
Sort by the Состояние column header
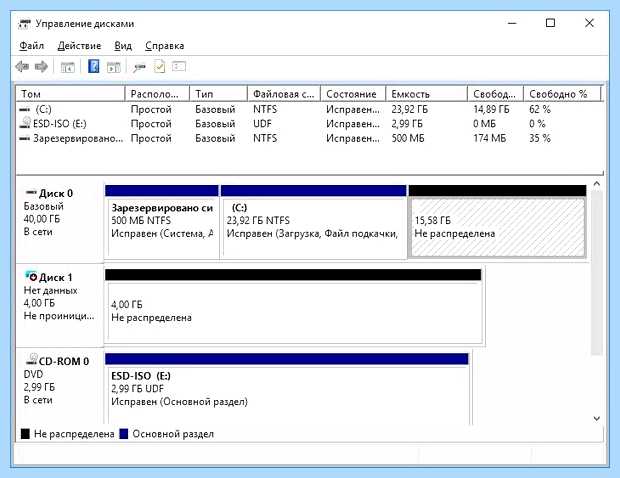pos(353,94)
